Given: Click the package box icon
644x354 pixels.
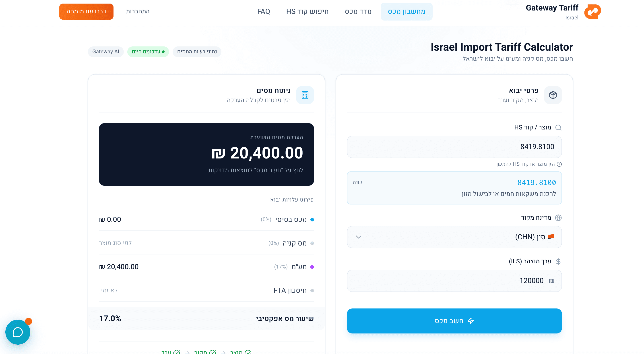Looking at the screenshot, I should pyautogui.click(x=553, y=95).
